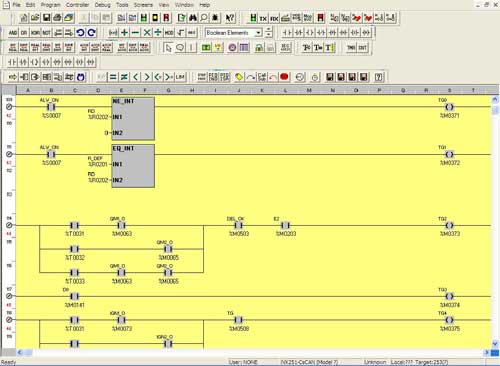Click the blue cat face icon
Screen dimensions: 500x366
[x=80, y=77]
